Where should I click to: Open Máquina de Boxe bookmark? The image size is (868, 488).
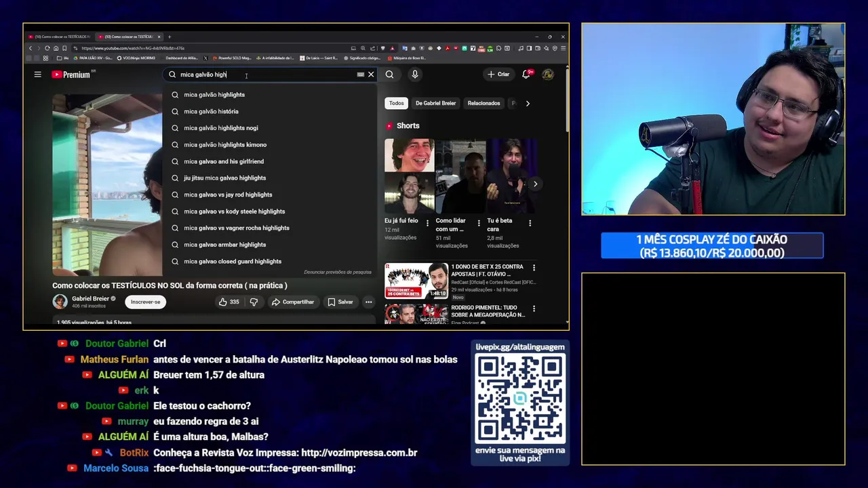pyautogui.click(x=406, y=58)
